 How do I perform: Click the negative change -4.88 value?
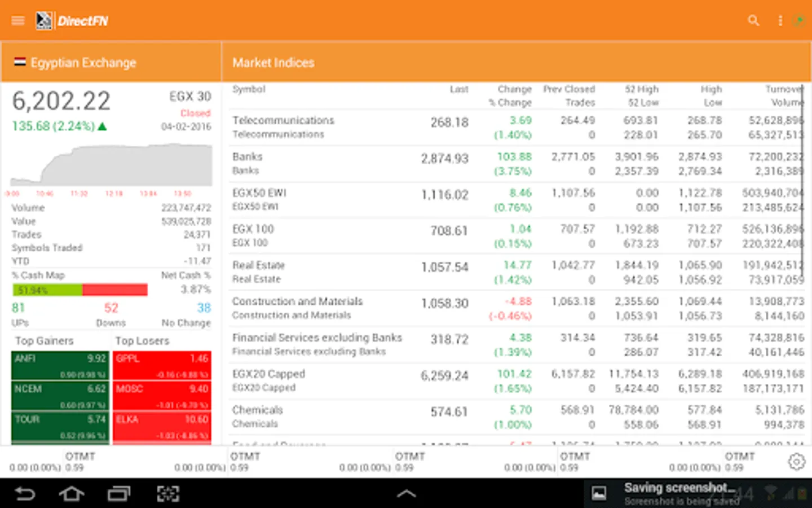[518, 301]
